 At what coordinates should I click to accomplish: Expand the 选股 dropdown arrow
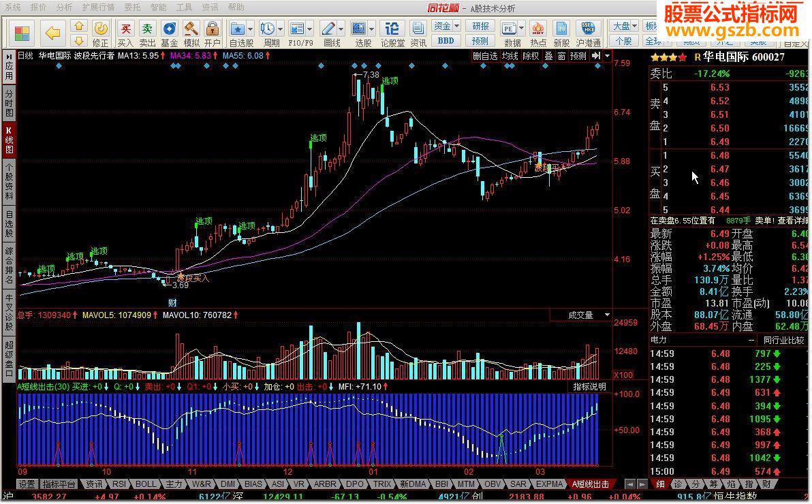click(372, 29)
